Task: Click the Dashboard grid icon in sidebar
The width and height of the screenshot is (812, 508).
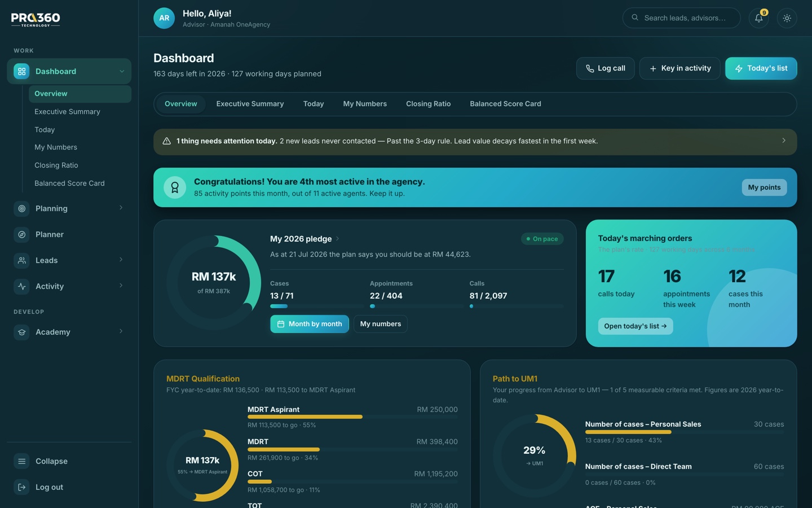Action: click(x=21, y=71)
